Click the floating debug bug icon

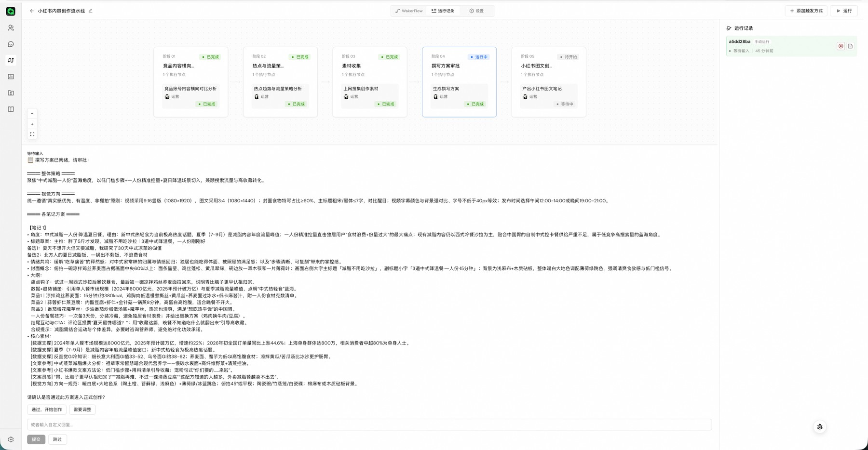pos(820,427)
